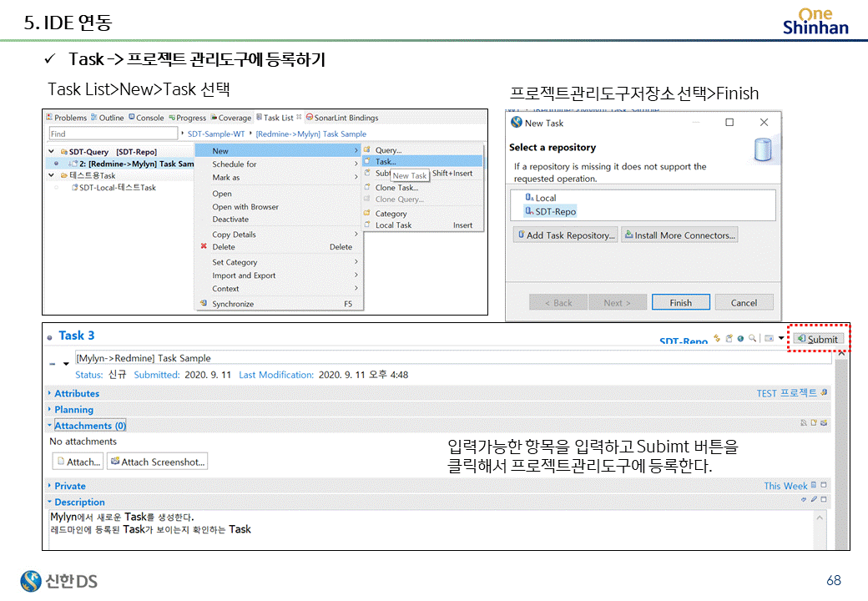Click the edit pencil icon in Description header

pyautogui.click(x=814, y=499)
